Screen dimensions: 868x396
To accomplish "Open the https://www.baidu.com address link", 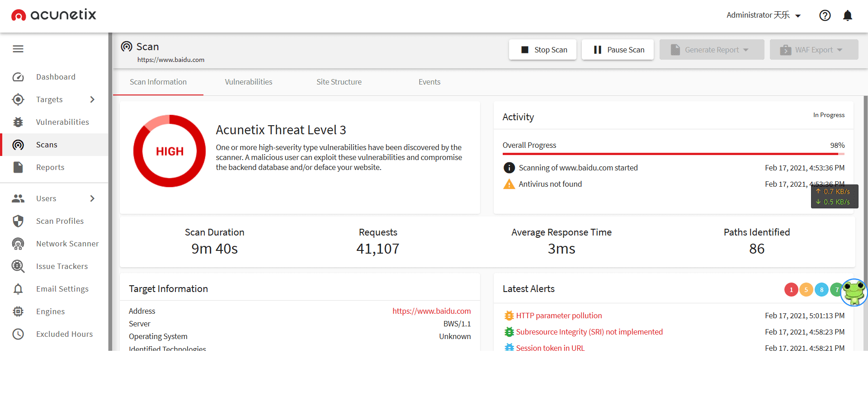I will [431, 311].
